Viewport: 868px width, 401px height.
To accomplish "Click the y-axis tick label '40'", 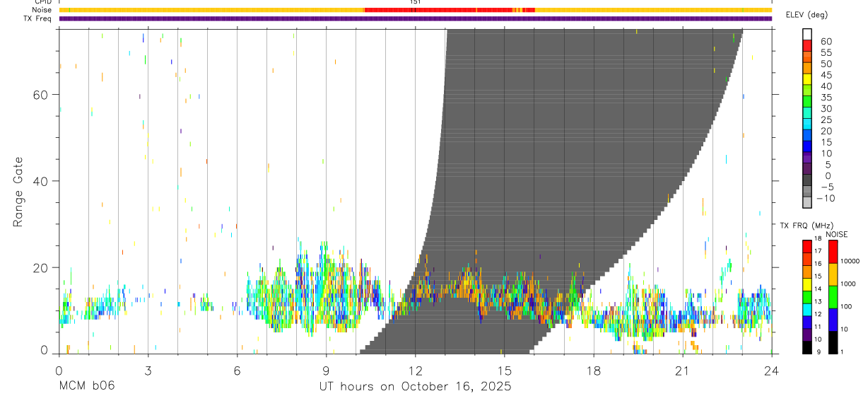I will pos(41,181).
